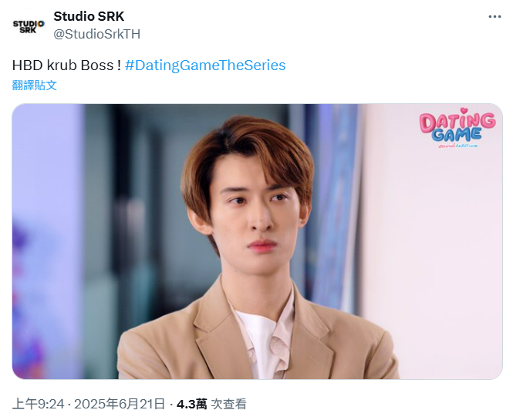Image resolution: width=513 pixels, height=420 pixels.
Task: Open the three-dot more options menu
Action: pyautogui.click(x=494, y=17)
